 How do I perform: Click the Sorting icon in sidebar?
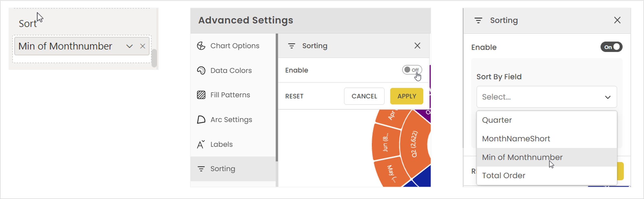pyautogui.click(x=201, y=169)
